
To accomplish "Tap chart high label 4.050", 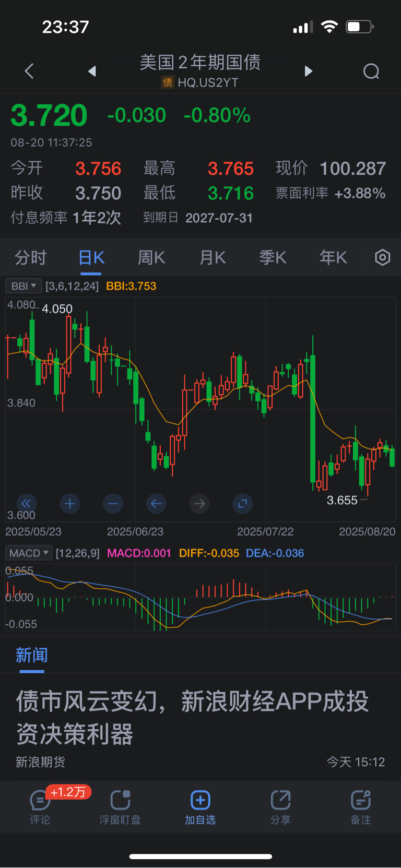I will 57,309.
